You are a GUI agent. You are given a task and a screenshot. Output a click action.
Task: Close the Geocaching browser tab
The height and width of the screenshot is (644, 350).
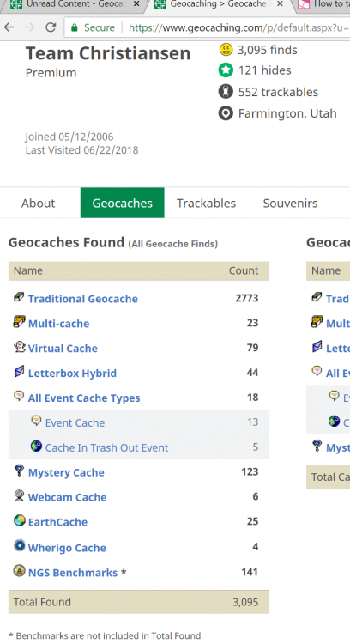[280, 4]
